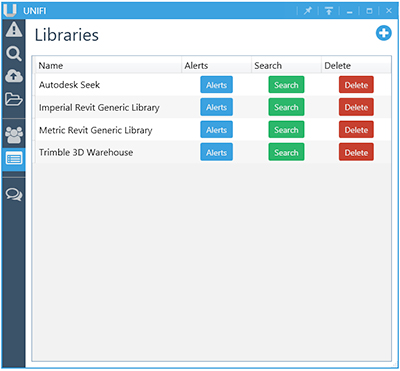Click the Alerts column header
Screen dimensions: 400x371
[216, 66]
